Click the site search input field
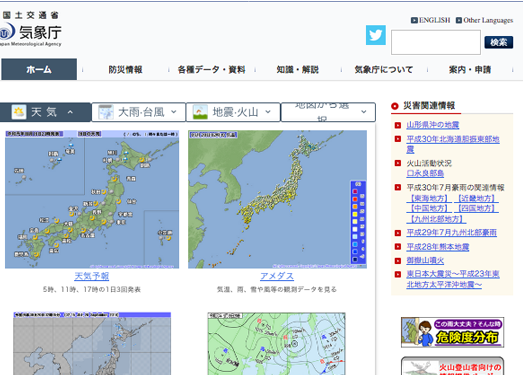The height and width of the screenshot is (375, 523). 436,42
